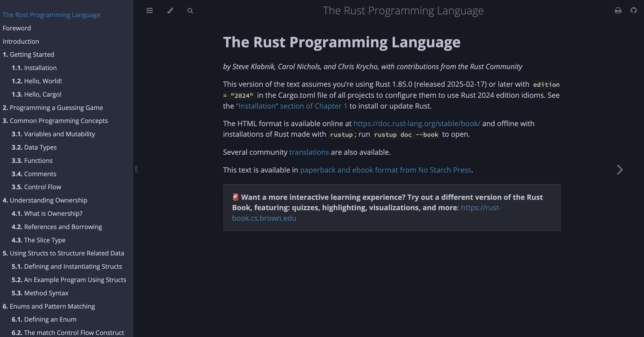Click the author byline text
Screen dimensions: 644x337
(x=372, y=66)
